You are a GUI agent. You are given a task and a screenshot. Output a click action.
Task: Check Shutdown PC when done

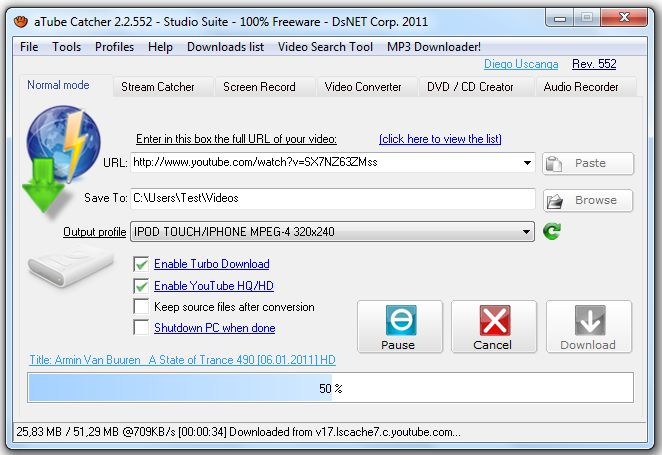tap(141, 328)
